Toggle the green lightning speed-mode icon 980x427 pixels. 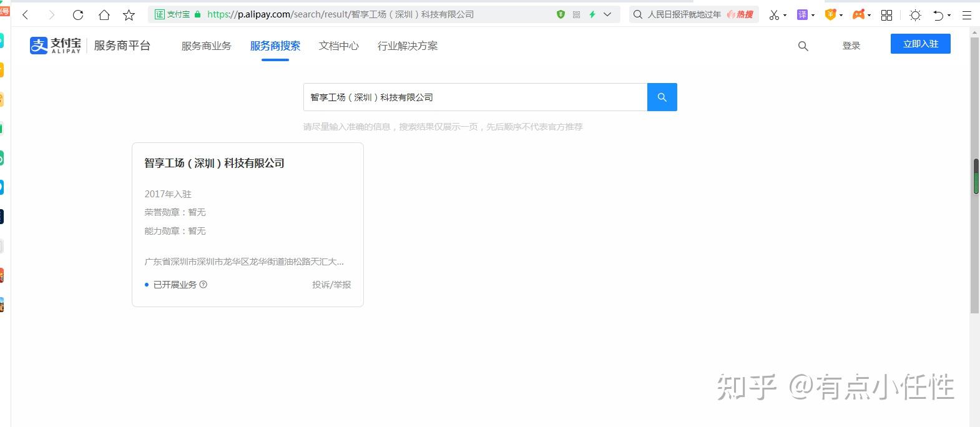pyautogui.click(x=592, y=14)
